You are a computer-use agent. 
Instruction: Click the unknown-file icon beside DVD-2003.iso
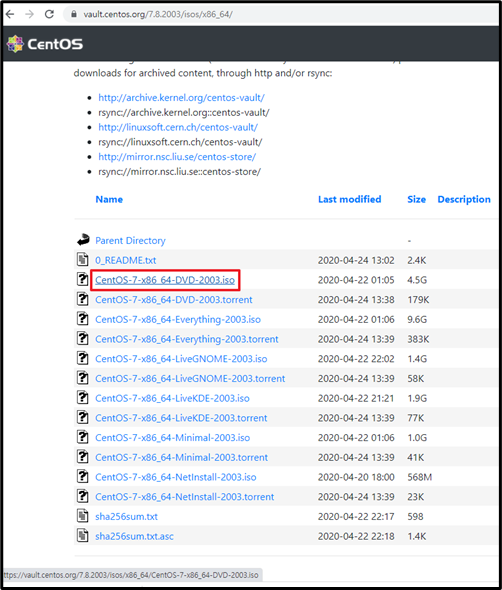[x=83, y=279]
